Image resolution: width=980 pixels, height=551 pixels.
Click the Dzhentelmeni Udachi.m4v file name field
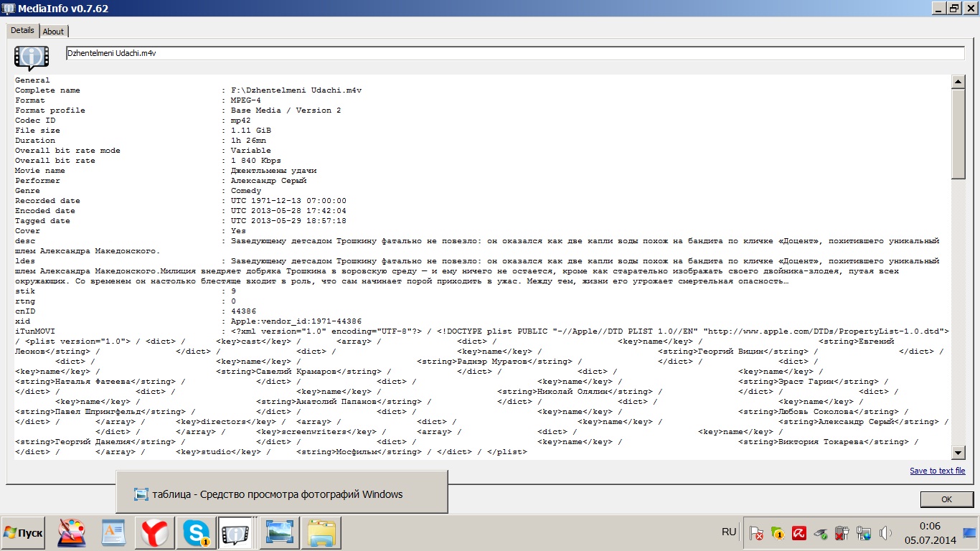coord(514,53)
